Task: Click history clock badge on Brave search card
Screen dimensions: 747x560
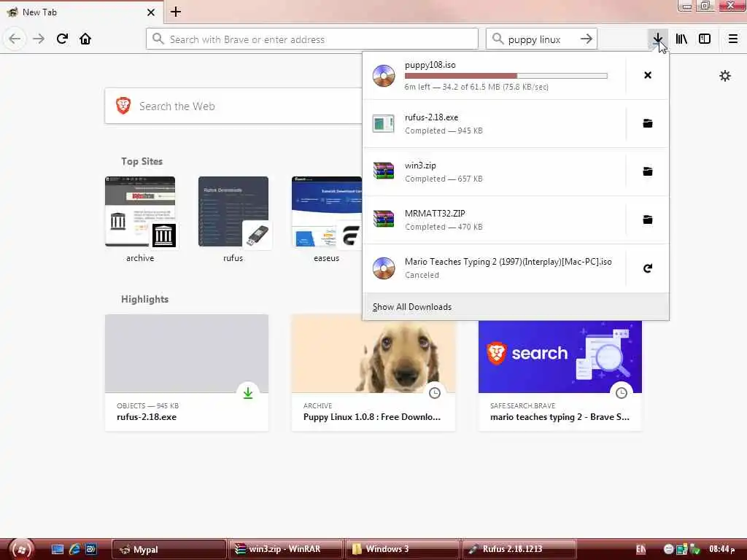Action: pyautogui.click(x=622, y=393)
